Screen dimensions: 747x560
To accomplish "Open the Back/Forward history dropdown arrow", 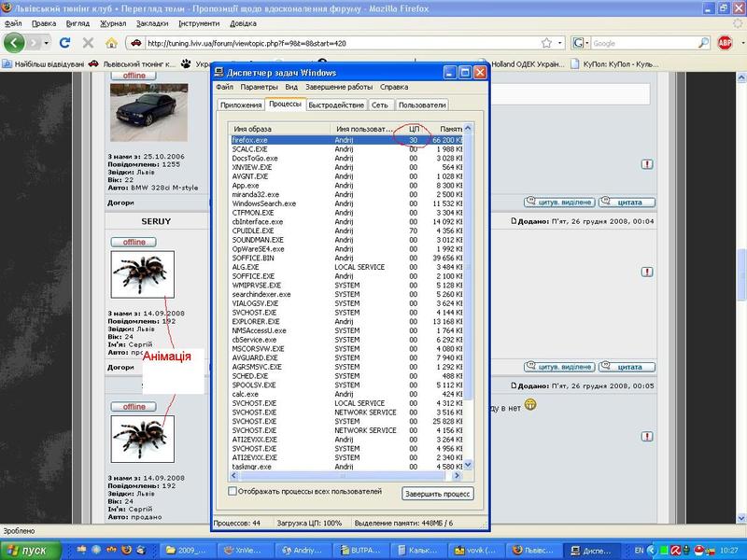I will 46,43.
